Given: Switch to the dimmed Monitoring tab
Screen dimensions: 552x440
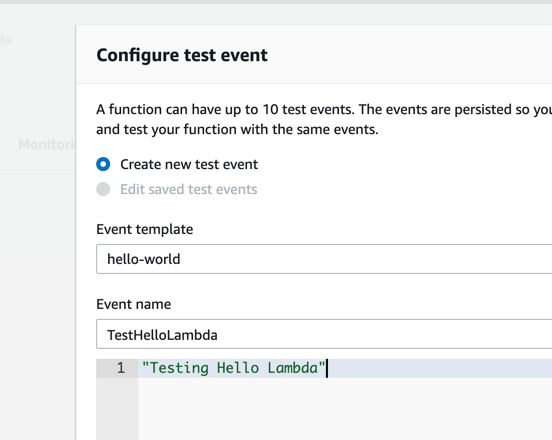Looking at the screenshot, I should [47, 144].
